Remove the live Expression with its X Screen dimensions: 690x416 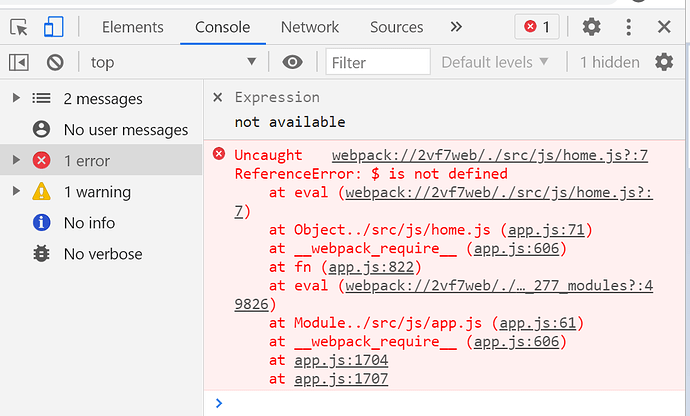click(x=217, y=97)
